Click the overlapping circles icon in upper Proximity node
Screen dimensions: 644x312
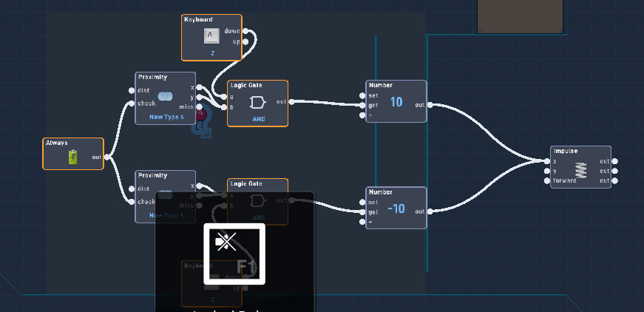tap(165, 96)
